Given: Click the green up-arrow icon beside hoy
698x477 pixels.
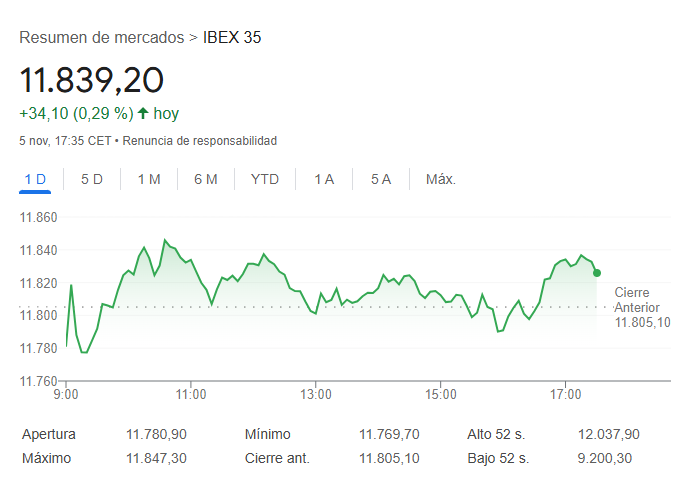Looking at the screenshot, I should tap(143, 114).
